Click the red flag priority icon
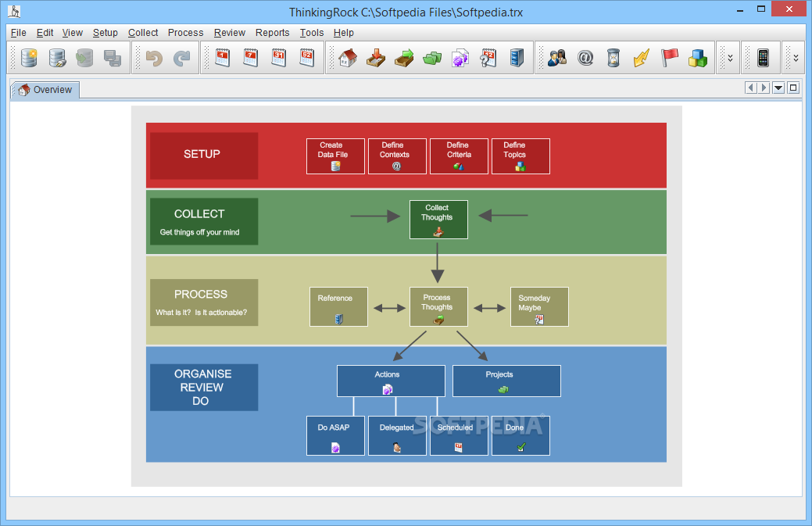This screenshot has width=812, height=526. click(x=669, y=58)
